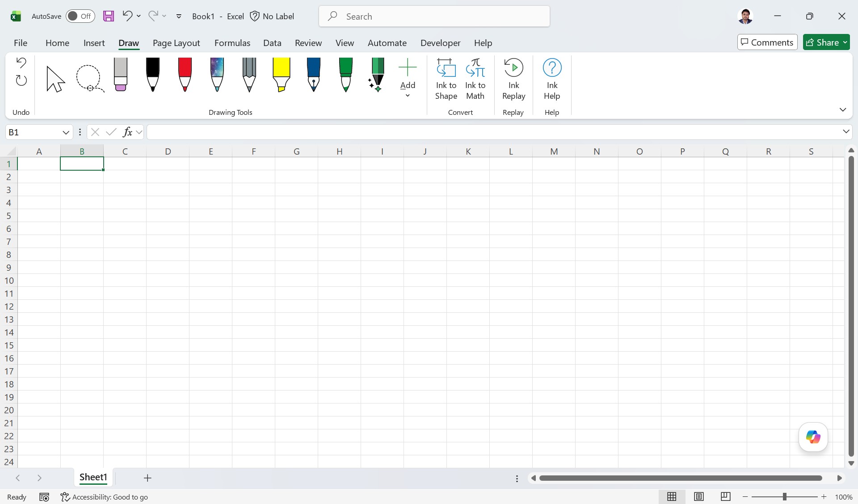Click Redo in the Quick Access Toolbar

(x=153, y=16)
